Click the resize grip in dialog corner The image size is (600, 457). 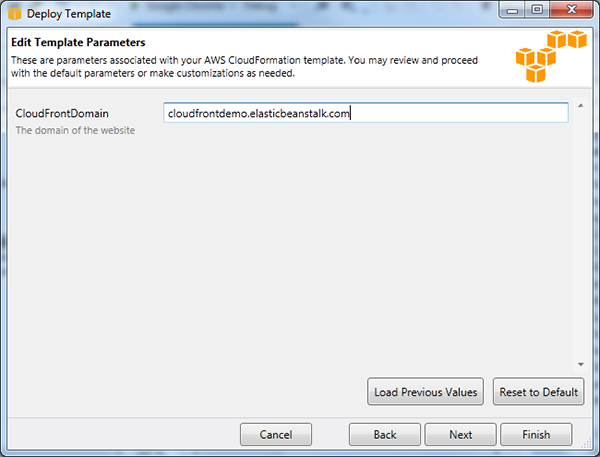tap(586, 443)
